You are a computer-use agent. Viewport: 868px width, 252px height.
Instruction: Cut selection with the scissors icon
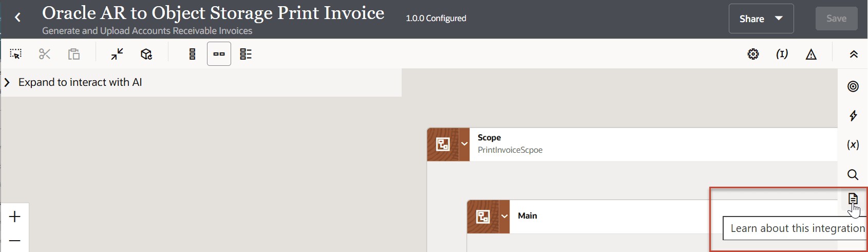45,54
